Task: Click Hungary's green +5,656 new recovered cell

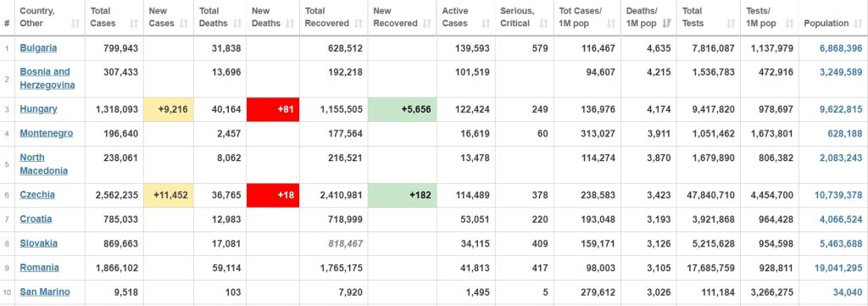Action: coord(402,109)
